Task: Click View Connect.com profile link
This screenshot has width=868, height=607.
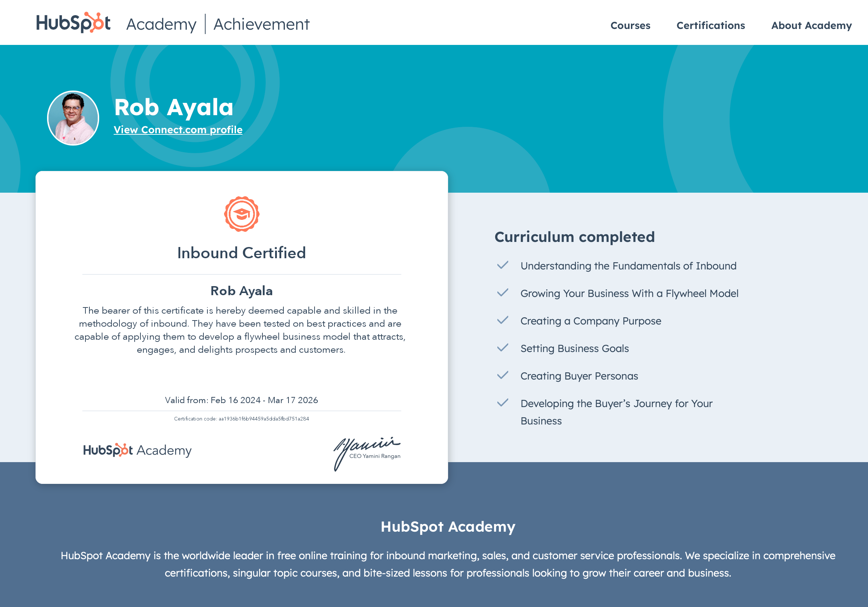Action: point(178,129)
